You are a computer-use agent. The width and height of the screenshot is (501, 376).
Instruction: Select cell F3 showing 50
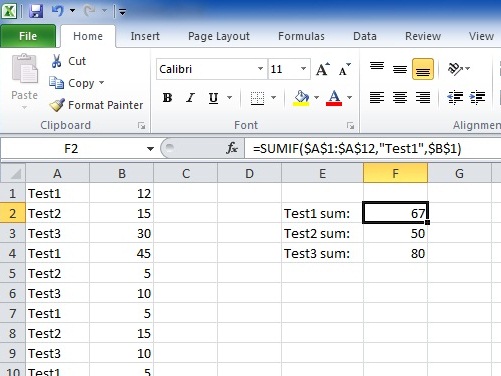tap(395, 233)
